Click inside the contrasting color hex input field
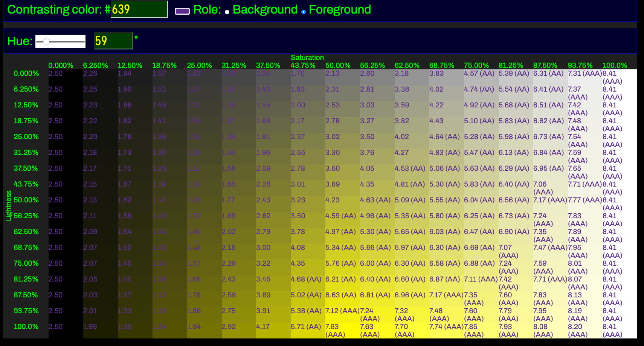644x346 pixels. tap(139, 9)
